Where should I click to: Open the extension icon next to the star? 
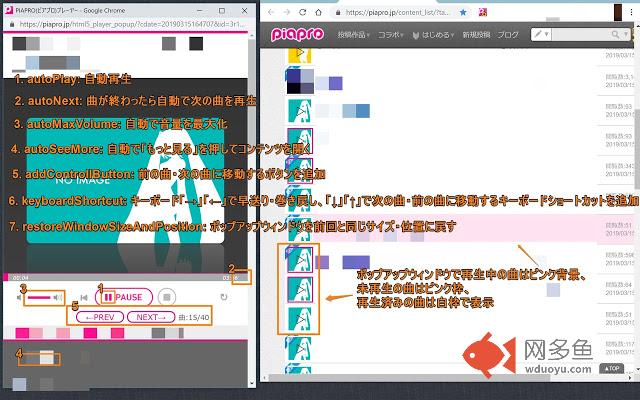click(482, 12)
